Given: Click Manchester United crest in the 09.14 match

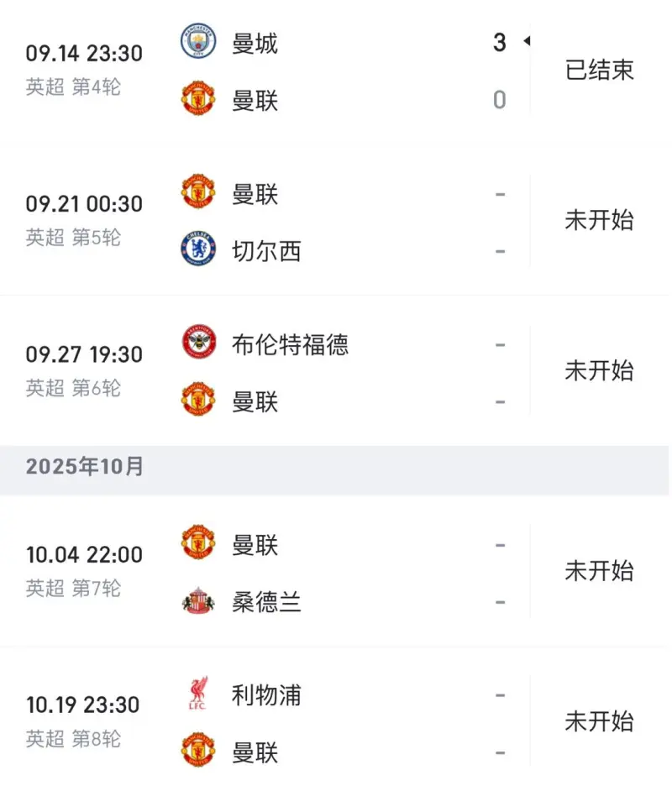Looking at the screenshot, I should (x=198, y=97).
